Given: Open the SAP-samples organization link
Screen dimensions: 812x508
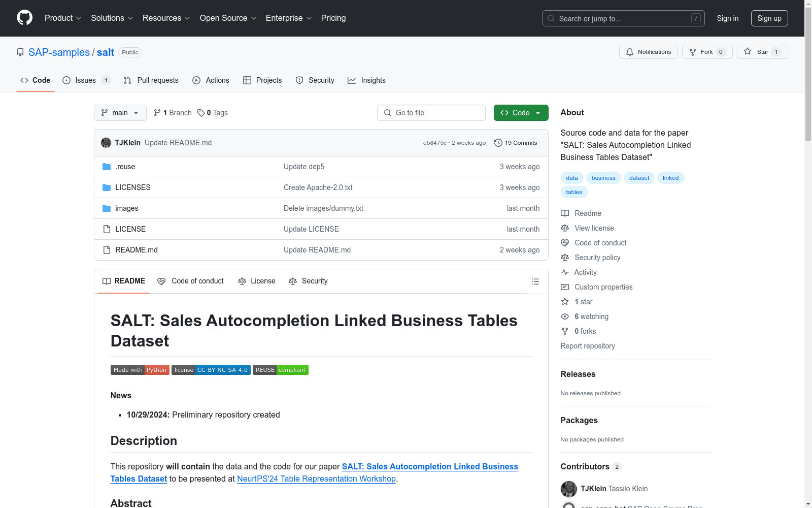Looking at the screenshot, I should [x=59, y=52].
